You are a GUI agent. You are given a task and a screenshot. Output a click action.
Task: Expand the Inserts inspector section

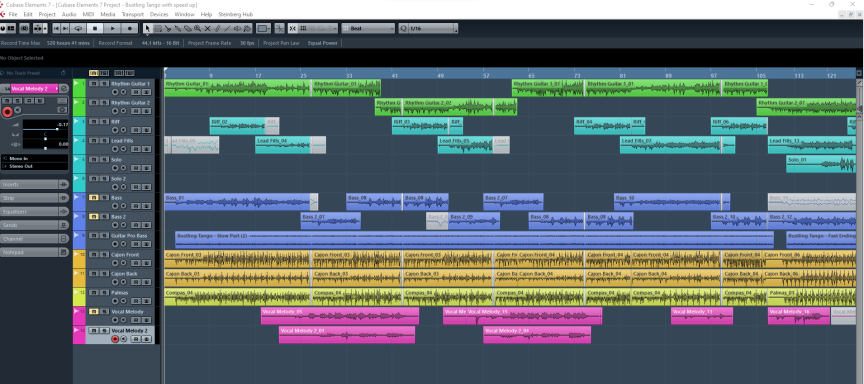pos(34,185)
